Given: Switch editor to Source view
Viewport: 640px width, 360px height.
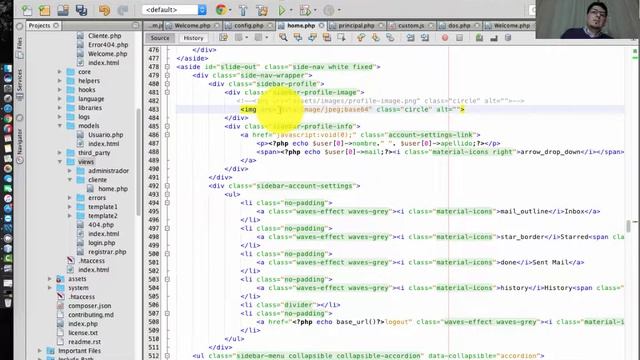Looking at the screenshot, I should coord(160,38).
